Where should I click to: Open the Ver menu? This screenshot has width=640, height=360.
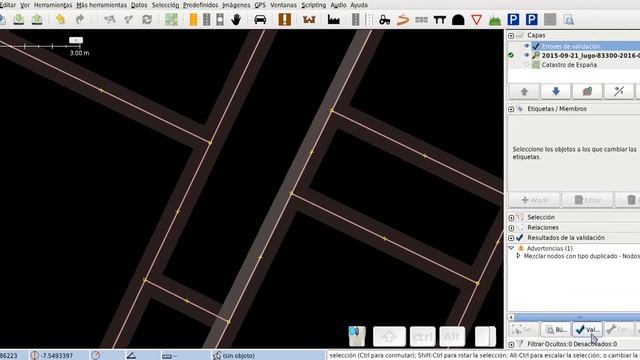tap(25, 5)
